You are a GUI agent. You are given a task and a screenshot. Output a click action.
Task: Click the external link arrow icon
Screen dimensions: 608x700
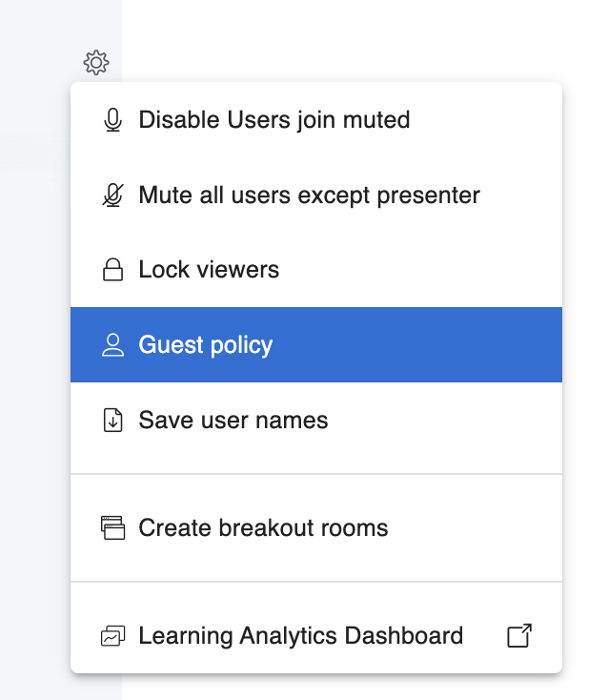[519, 635]
